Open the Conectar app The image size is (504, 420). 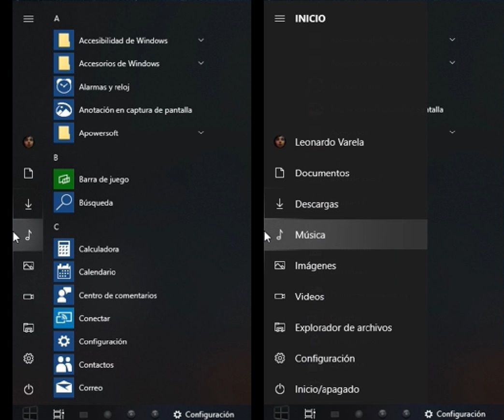pos(95,318)
